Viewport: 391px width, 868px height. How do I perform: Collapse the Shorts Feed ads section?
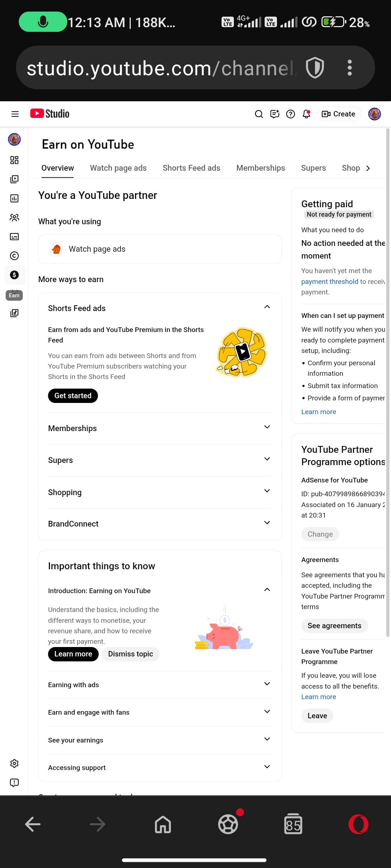pos(267,307)
